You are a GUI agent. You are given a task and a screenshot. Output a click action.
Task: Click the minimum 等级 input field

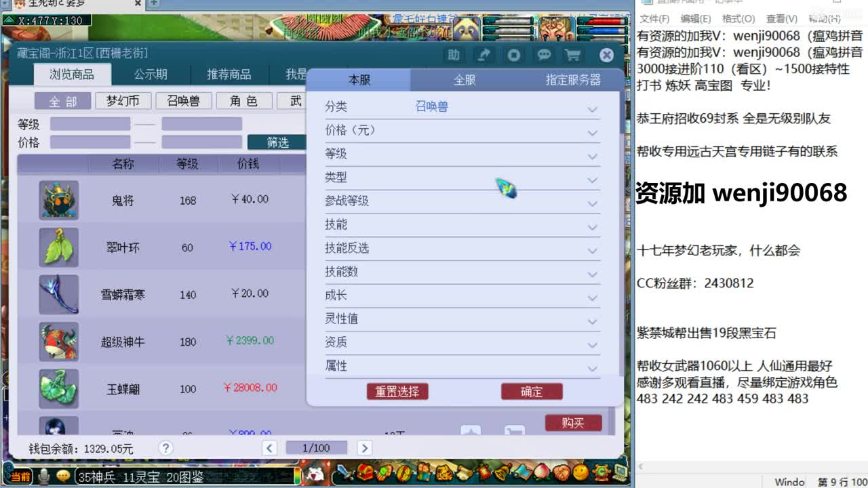[x=90, y=124]
